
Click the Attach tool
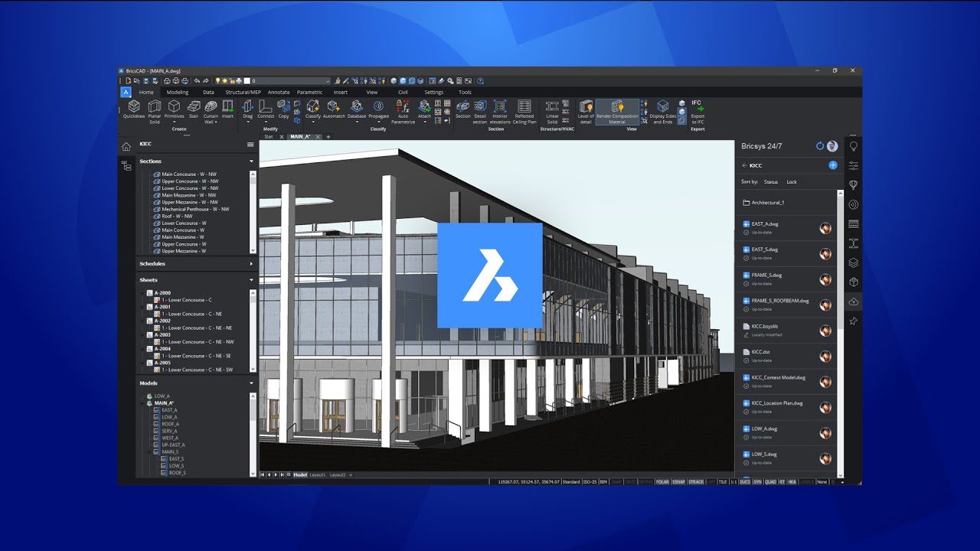424,110
